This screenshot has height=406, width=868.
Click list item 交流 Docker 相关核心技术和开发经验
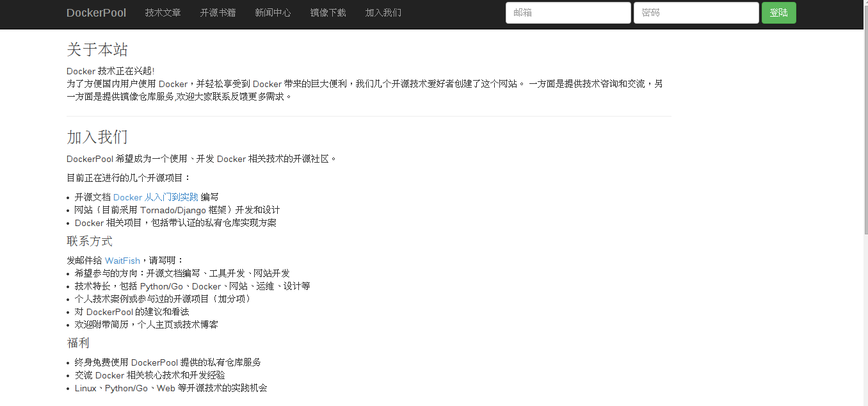pyautogui.click(x=150, y=375)
